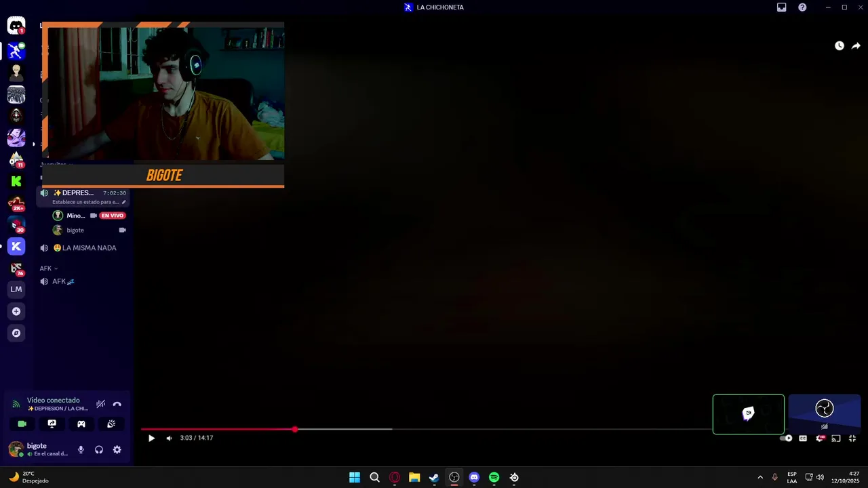This screenshot has height=488, width=868.
Task: Click the channel timer 7:02:30
Action: click(115, 193)
